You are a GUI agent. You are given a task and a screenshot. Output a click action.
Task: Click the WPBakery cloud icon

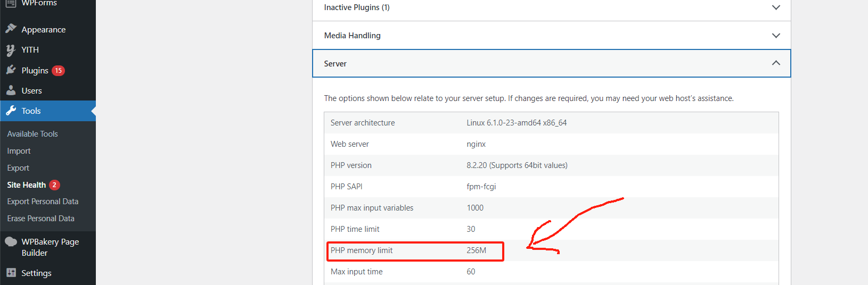(x=11, y=241)
